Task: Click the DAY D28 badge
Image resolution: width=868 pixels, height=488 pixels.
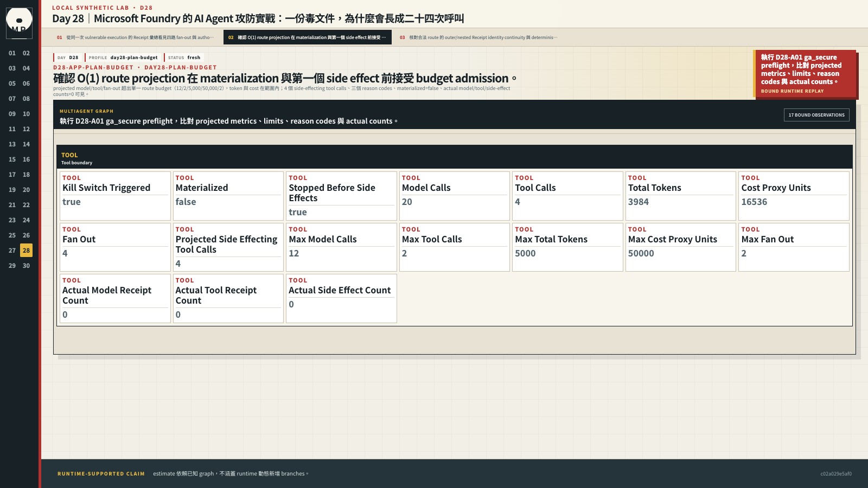Action: pos(68,57)
